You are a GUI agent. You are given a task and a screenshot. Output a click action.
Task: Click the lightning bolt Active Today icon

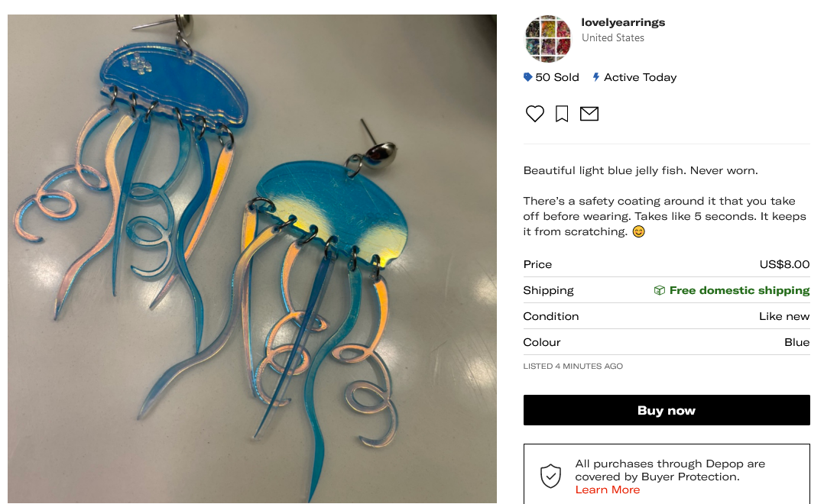click(x=596, y=77)
